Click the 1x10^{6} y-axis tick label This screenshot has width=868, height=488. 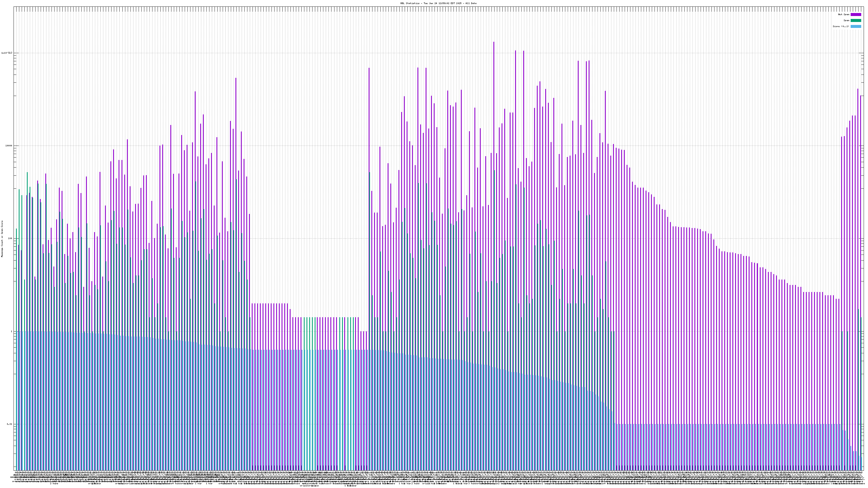(x=7, y=53)
